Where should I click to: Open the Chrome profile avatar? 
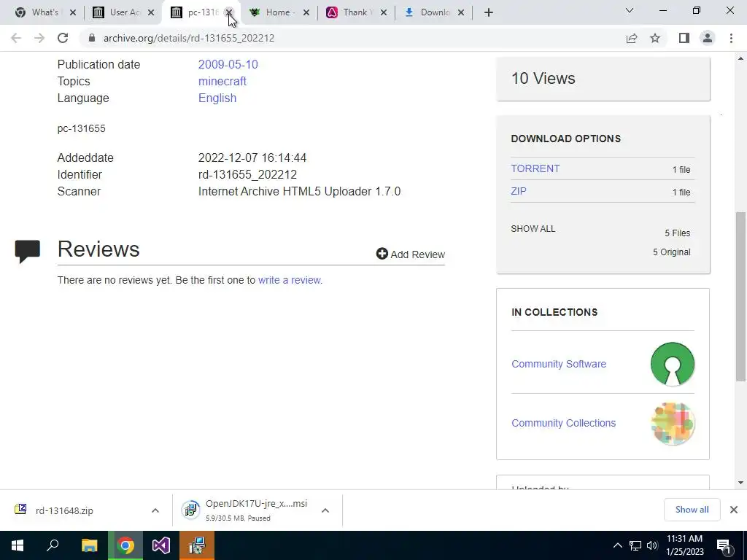click(x=708, y=38)
